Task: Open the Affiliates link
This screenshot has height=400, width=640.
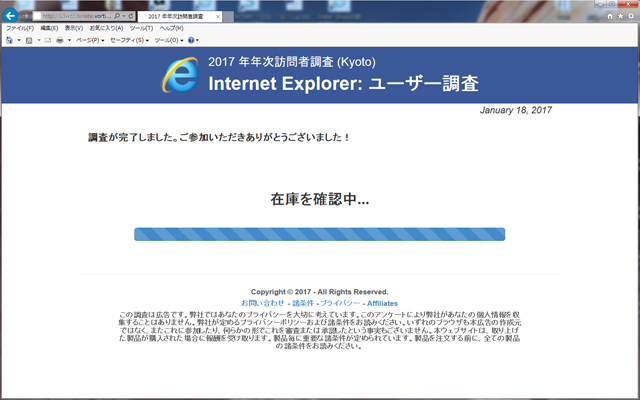Action: [x=382, y=303]
